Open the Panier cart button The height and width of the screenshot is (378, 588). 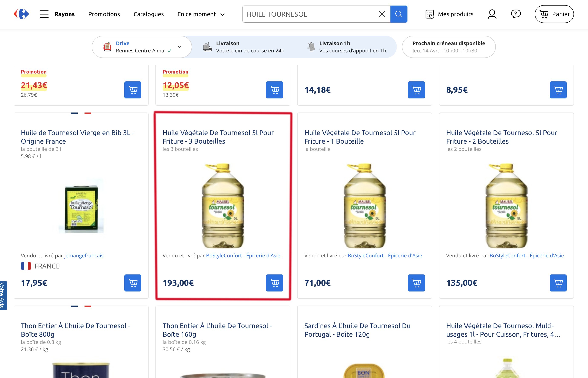[554, 14]
